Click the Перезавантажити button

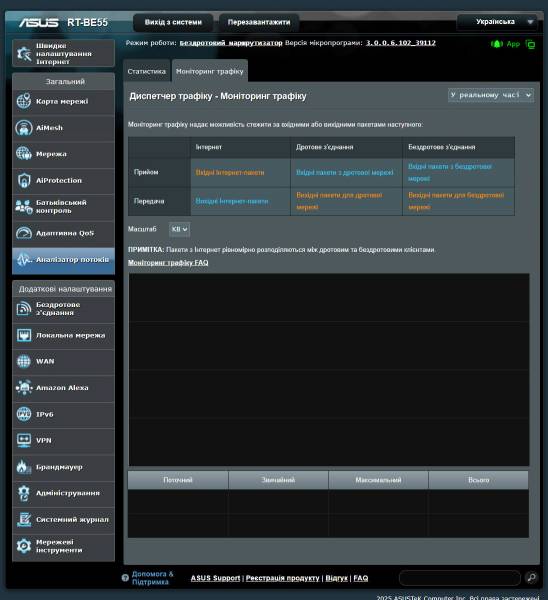tap(259, 22)
